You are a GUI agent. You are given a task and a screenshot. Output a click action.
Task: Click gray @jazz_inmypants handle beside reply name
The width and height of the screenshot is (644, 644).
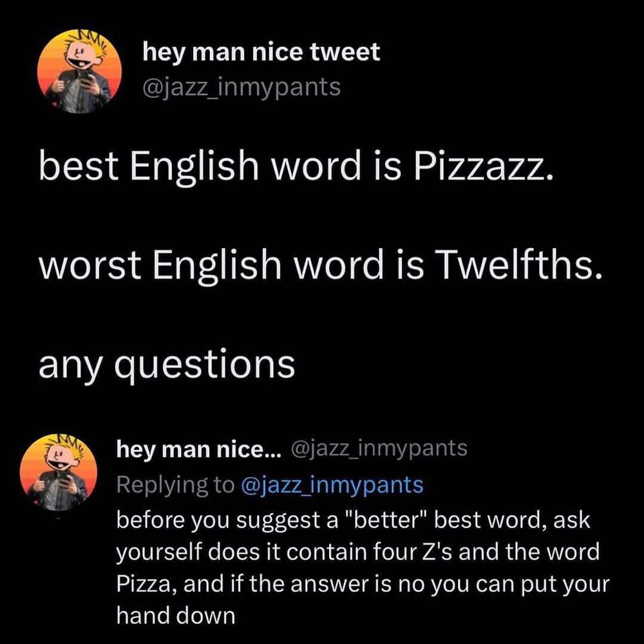pos(379,448)
